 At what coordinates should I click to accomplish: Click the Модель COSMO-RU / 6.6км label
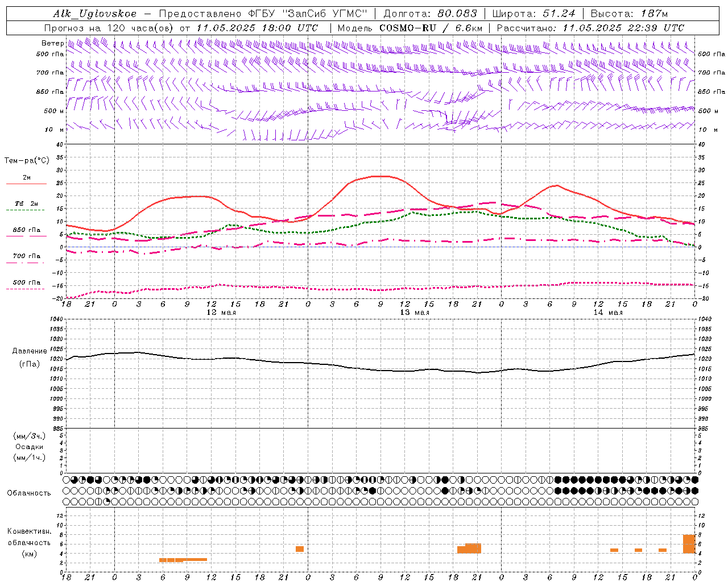pos(410,28)
